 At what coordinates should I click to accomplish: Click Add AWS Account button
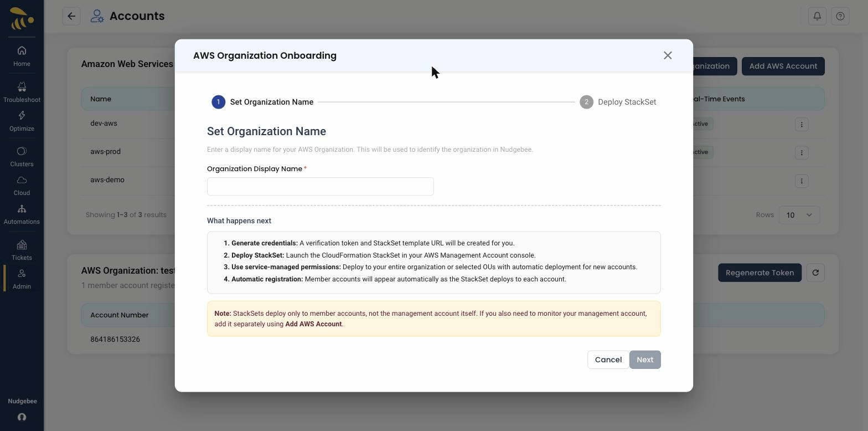coord(783,66)
